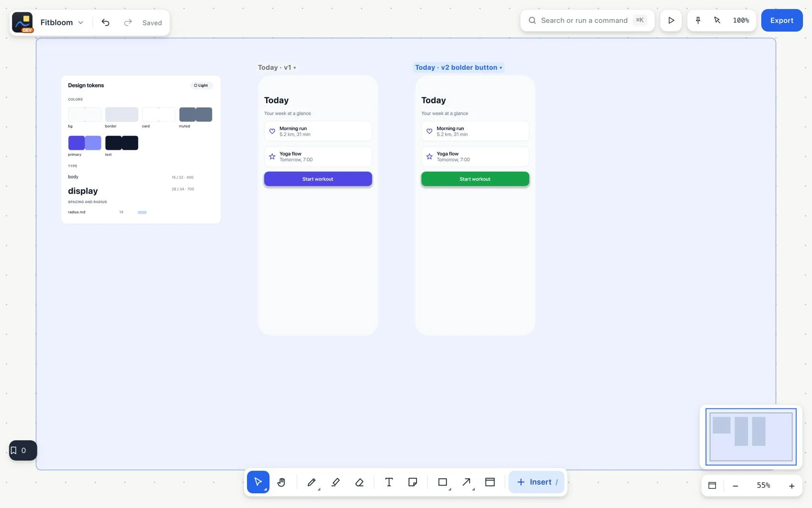The height and width of the screenshot is (508, 812).
Task: Activate the hand pan tool
Action: tap(281, 482)
